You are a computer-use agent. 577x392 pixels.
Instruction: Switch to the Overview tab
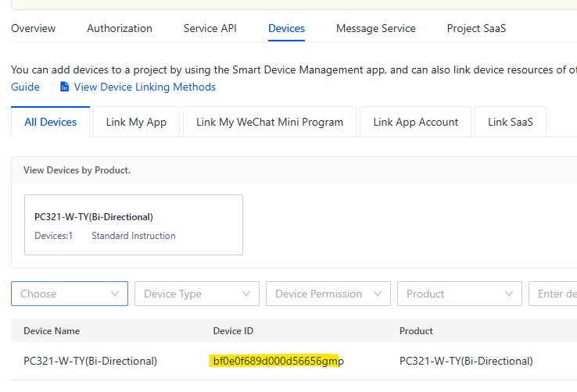coord(33,28)
